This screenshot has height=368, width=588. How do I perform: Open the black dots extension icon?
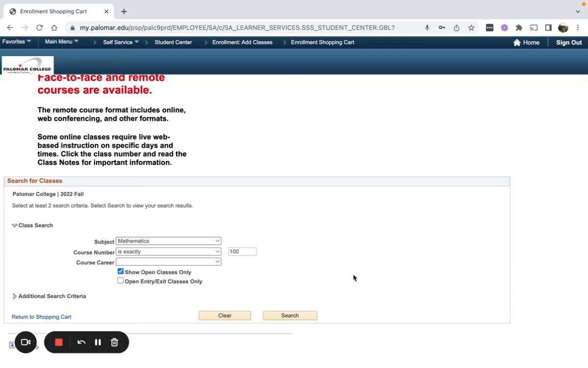click(489, 28)
